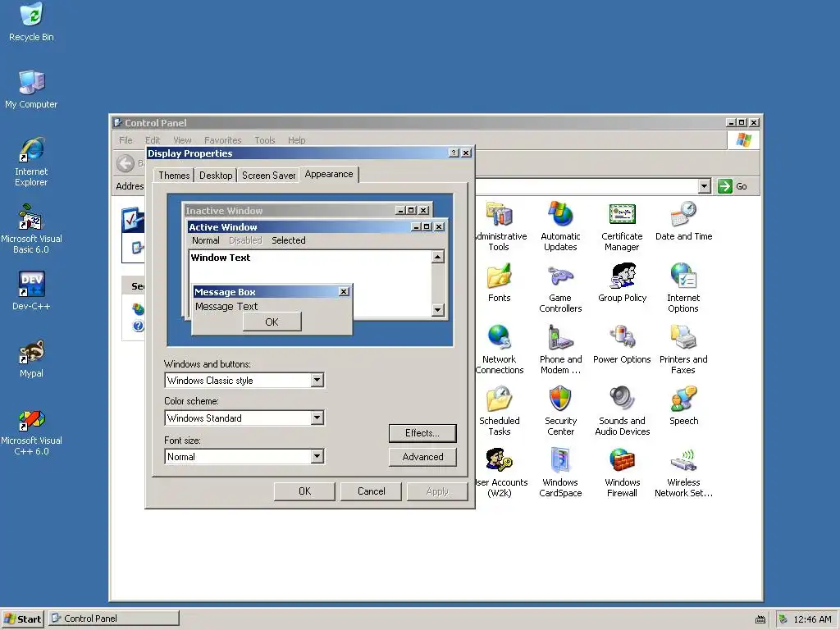Open User Accounts (W2k) icon
840x630 pixels.
(500, 461)
